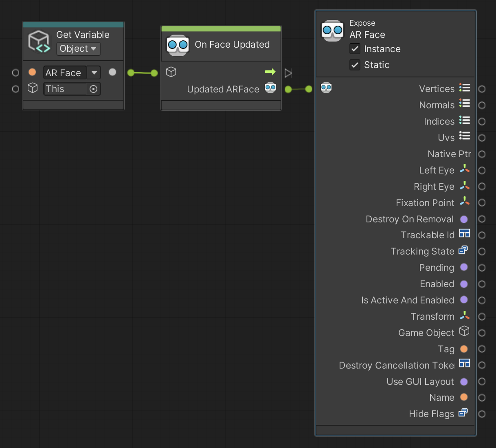Click the This object picker target button
496x448 pixels.
[x=93, y=89]
